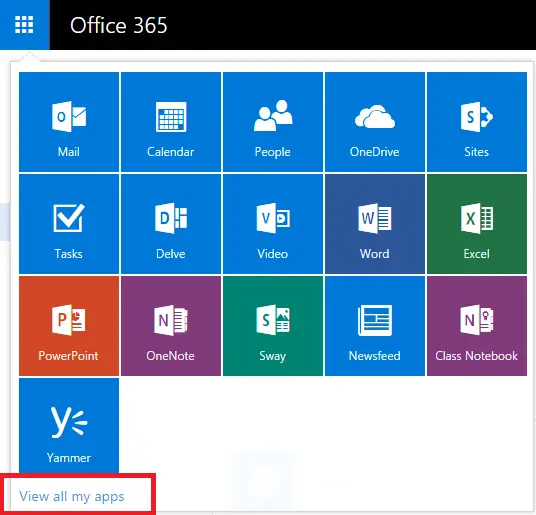The height and width of the screenshot is (515, 536).
Task: Open the OneDrive cloud tile
Action: point(375,122)
